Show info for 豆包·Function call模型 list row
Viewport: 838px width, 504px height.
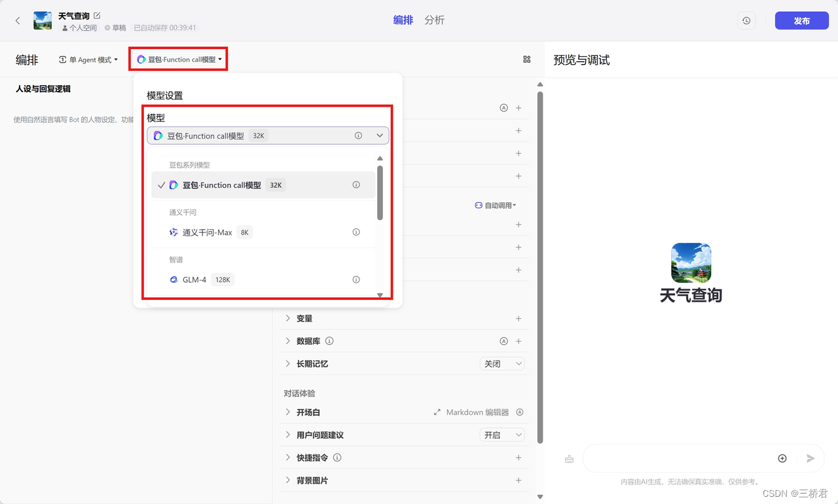356,185
